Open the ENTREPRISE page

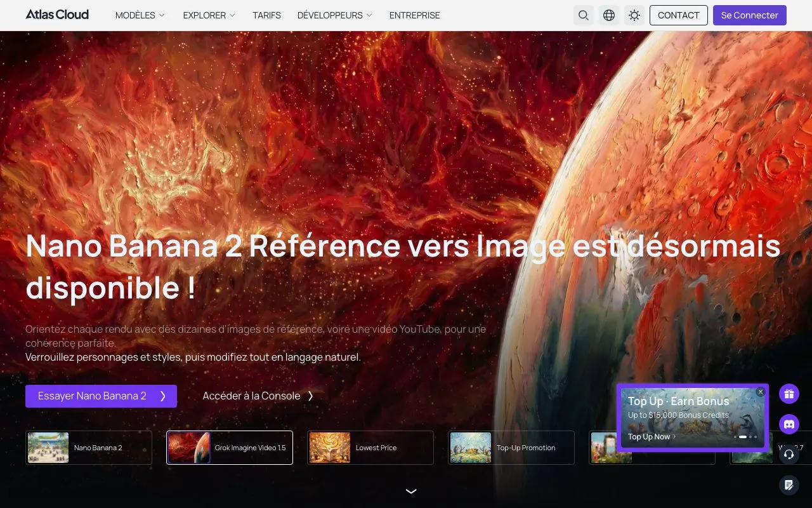[414, 15]
